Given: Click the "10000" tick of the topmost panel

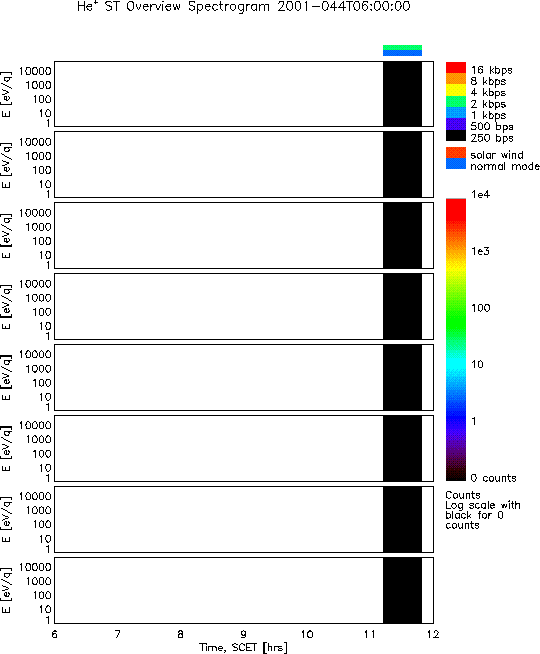Looking at the screenshot, I should coord(35,71).
